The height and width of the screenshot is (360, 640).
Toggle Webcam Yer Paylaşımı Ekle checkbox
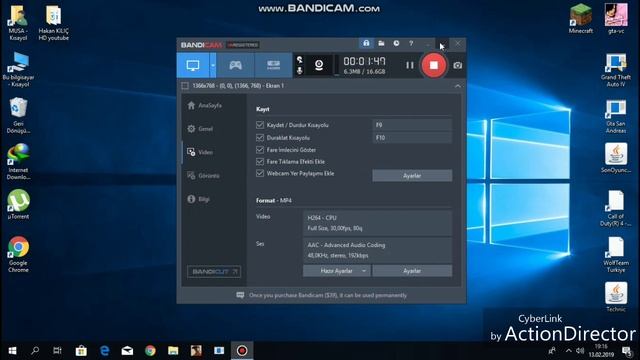(260, 173)
